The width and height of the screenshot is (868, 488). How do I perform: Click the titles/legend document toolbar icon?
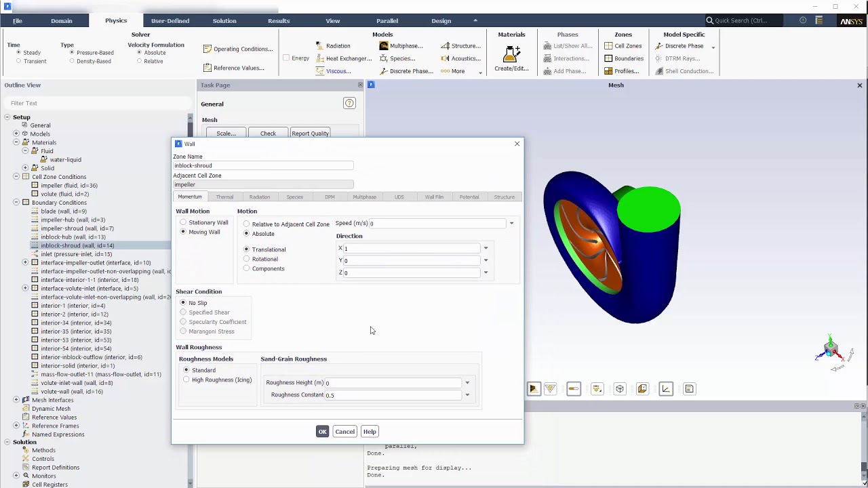point(689,389)
